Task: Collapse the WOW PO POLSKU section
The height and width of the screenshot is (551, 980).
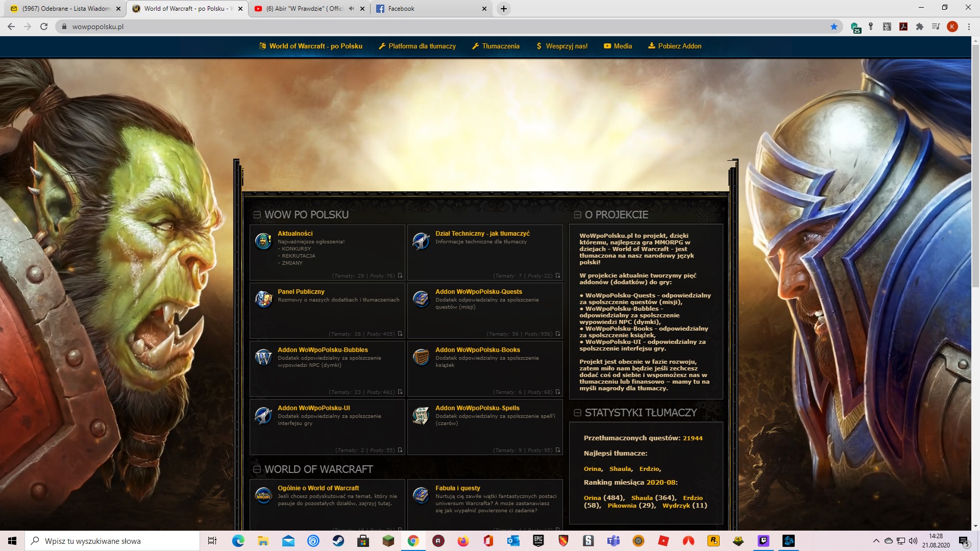Action: coord(257,215)
